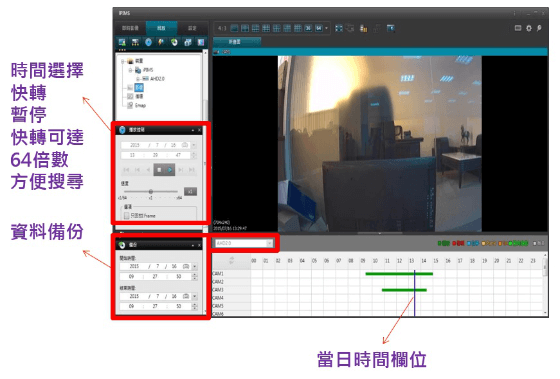Switch to the middle highlighted playback tab

click(161, 28)
